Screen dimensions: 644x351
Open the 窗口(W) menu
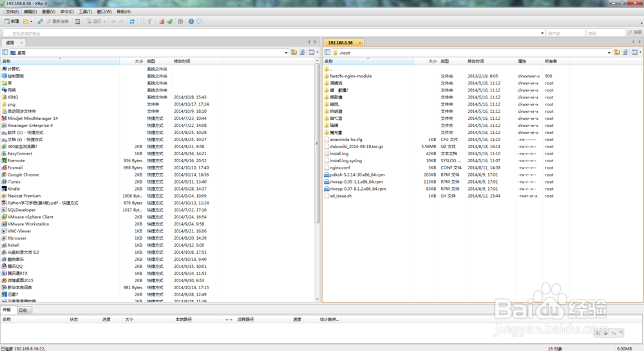104,12
